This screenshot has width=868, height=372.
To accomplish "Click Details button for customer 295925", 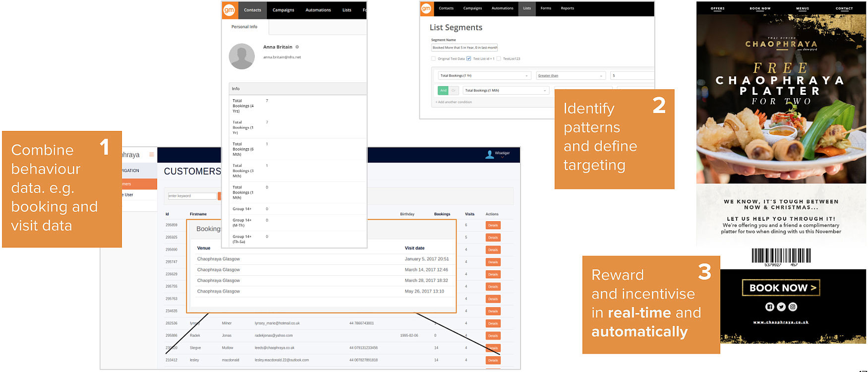I will click(493, 238).
